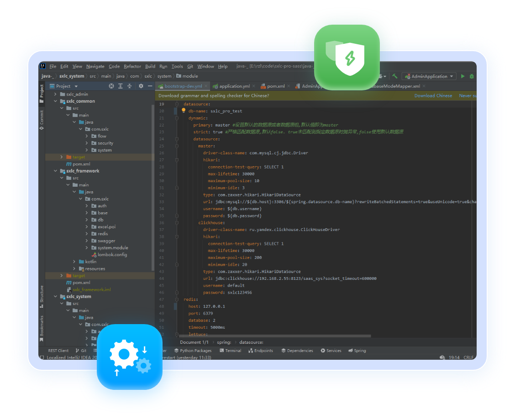Run AdminApplication with green play icon

point(462,76)
